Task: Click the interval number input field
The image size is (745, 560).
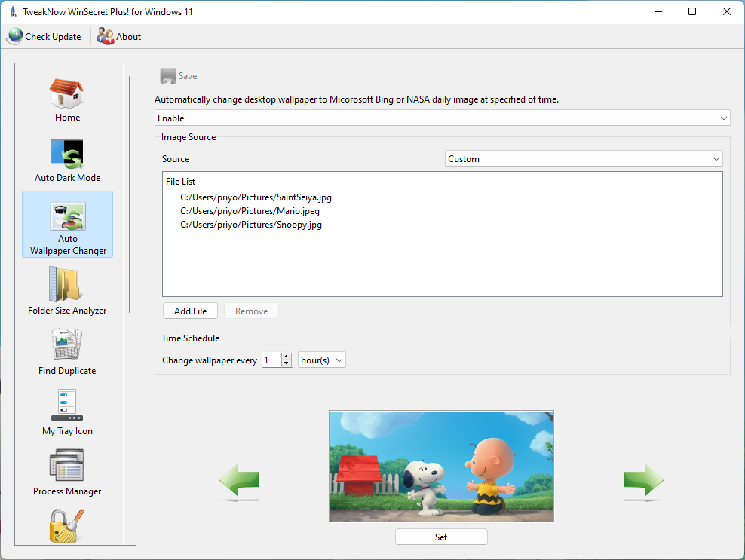Action: (271, 360)
